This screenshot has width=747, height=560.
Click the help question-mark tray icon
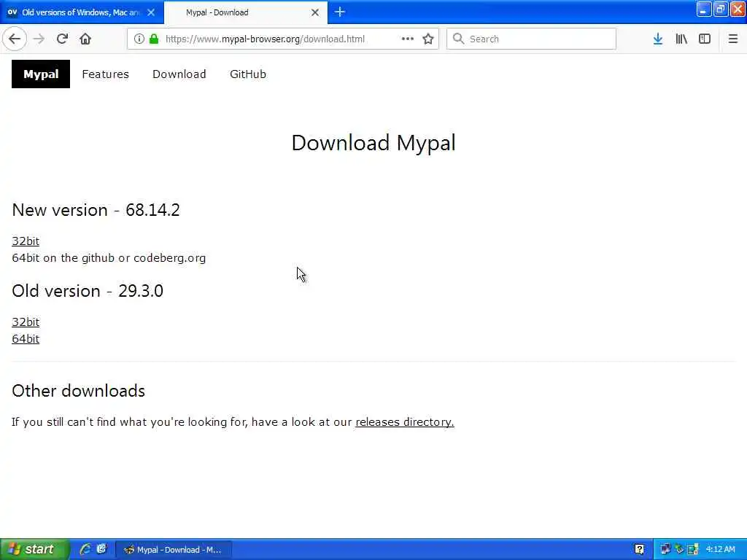click(x=639, y=550)
